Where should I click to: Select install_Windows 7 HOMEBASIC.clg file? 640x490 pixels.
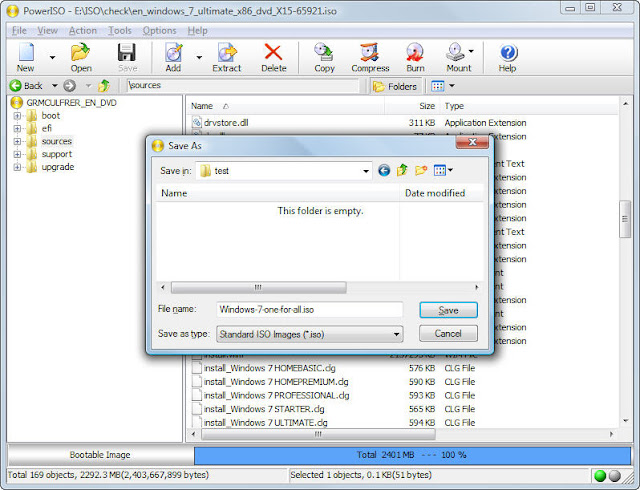[269, 368]
